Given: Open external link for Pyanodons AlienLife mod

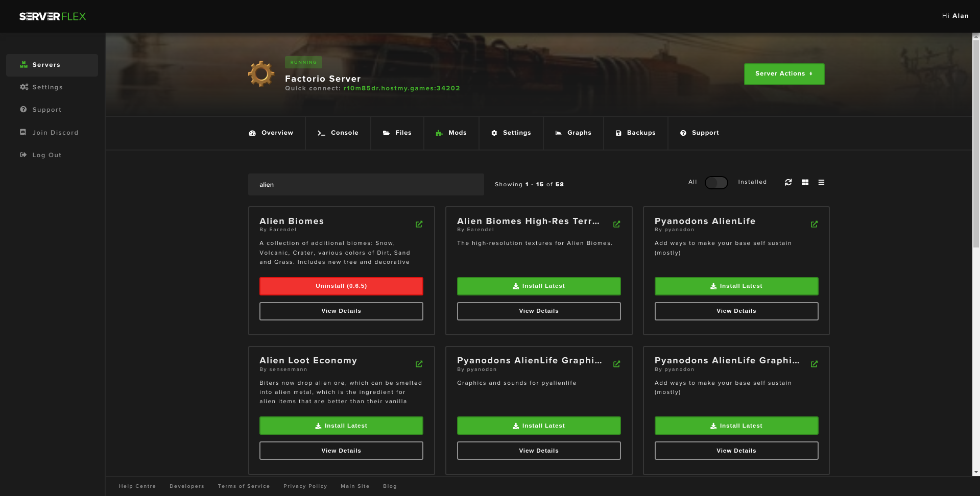Looking at the screenshot, I should [x=814, y=224].
